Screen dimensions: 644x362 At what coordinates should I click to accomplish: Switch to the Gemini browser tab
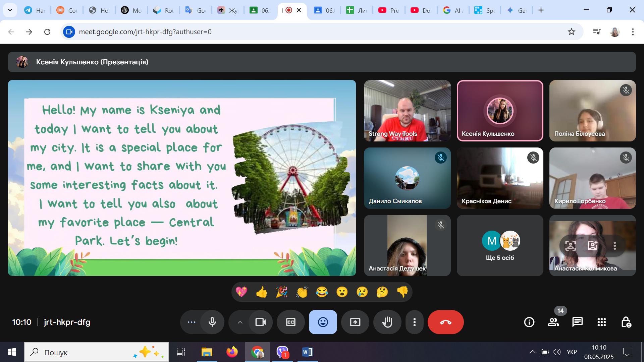coord(517,10)
